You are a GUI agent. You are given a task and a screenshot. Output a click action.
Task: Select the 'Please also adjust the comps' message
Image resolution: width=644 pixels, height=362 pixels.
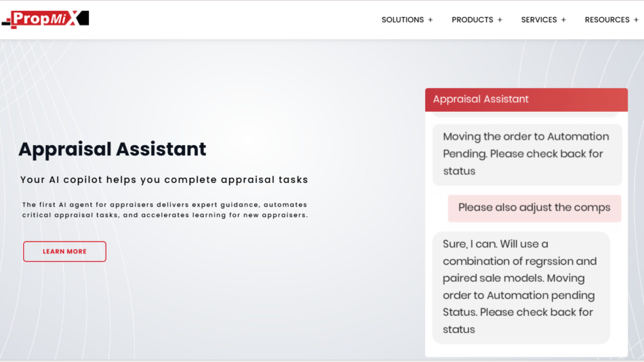coord(534,208)
